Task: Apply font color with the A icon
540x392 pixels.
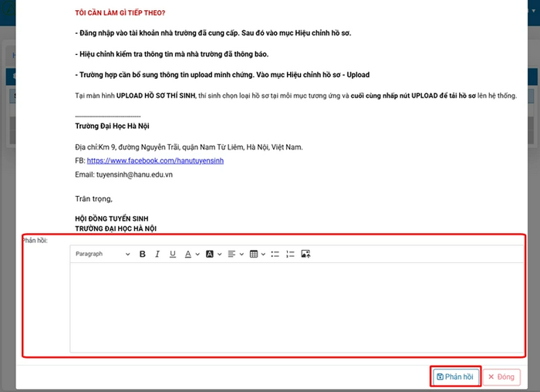Action: [x=187, y=254]
